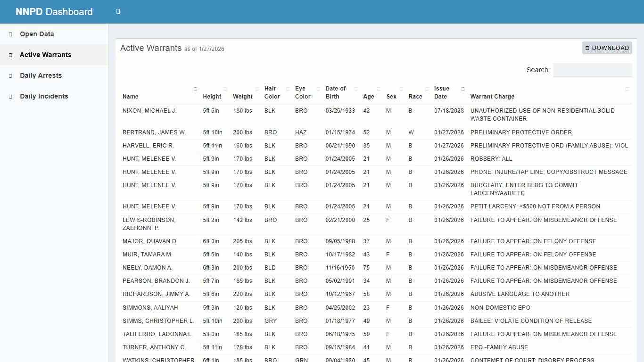Click the sort icon above the Date of Birth column

pos(356,89)
